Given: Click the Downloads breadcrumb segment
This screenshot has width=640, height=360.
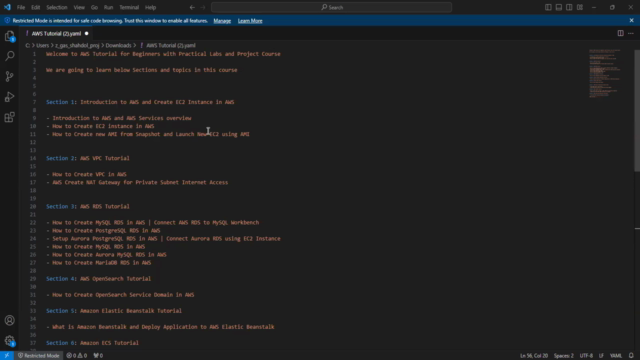Looking at the screenshot, I should coord(118,45).
